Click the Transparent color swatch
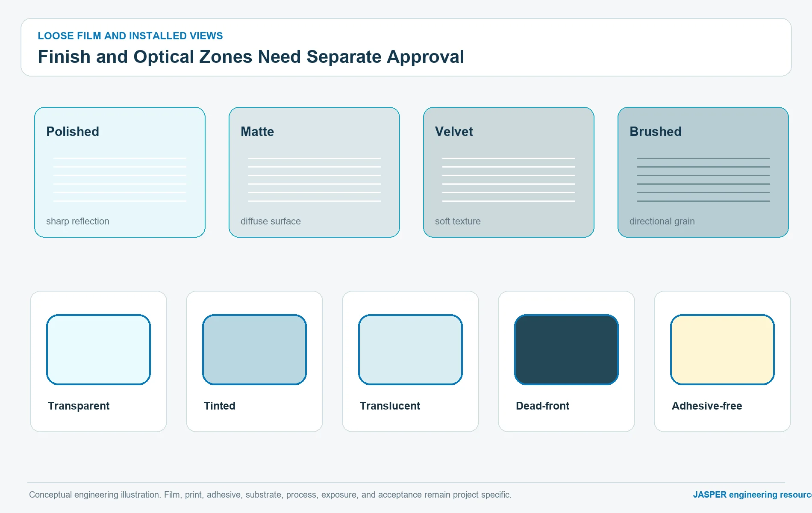Viewport: 812px width, 513px height. tap(98, 350)
